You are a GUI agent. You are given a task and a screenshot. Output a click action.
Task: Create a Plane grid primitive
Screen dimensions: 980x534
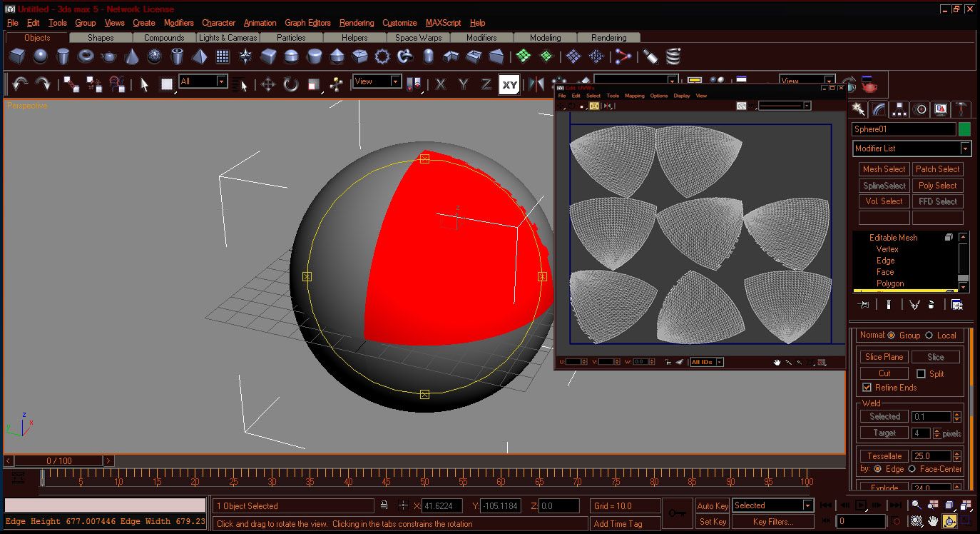[x=223, y=56]
